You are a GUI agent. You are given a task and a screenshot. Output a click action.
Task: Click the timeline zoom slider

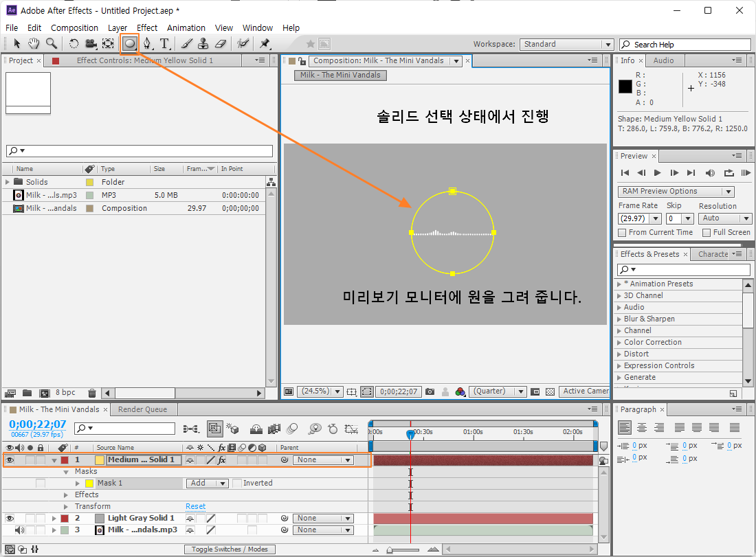click(403, 549)
